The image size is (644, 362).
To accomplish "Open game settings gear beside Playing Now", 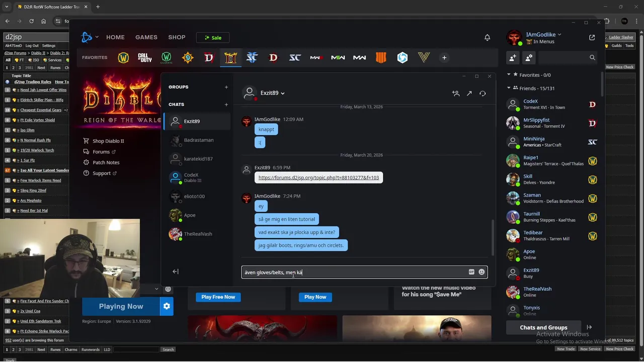I will coord(167,306).
